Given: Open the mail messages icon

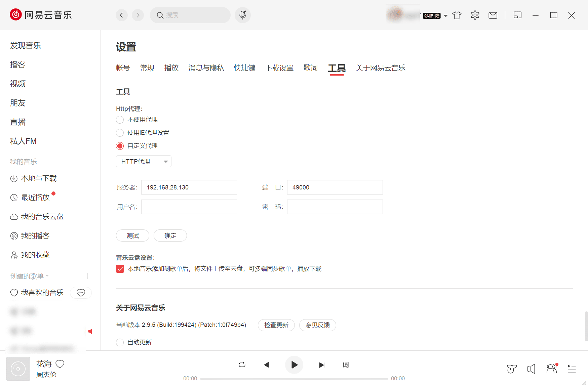Looking at the screenshot, I should [x=493, y=15].
